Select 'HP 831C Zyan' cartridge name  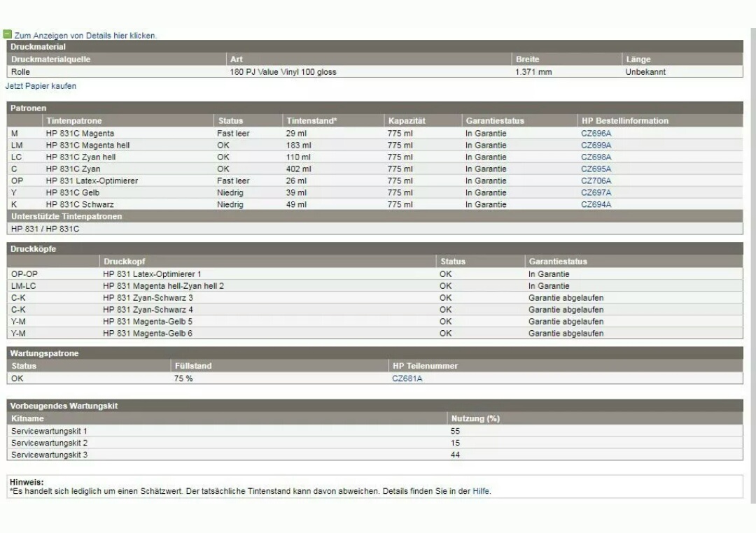pyautogui.click(x=73, y=169)
